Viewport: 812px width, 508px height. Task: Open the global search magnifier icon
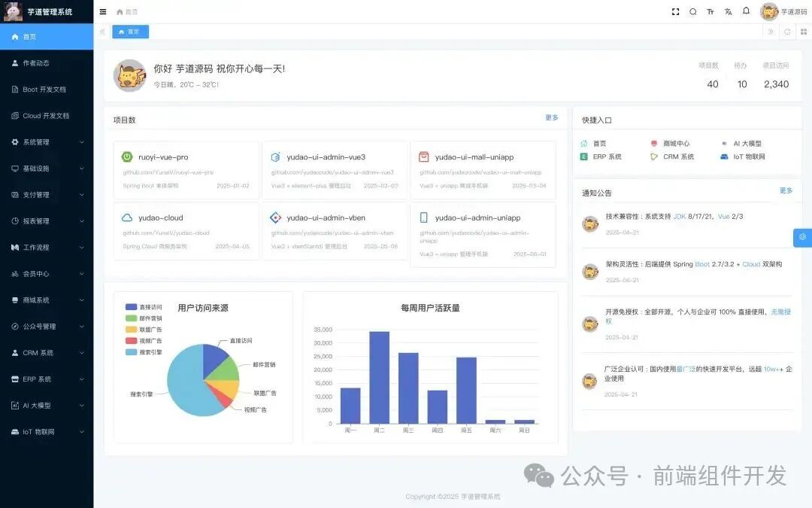coord(692,11)
